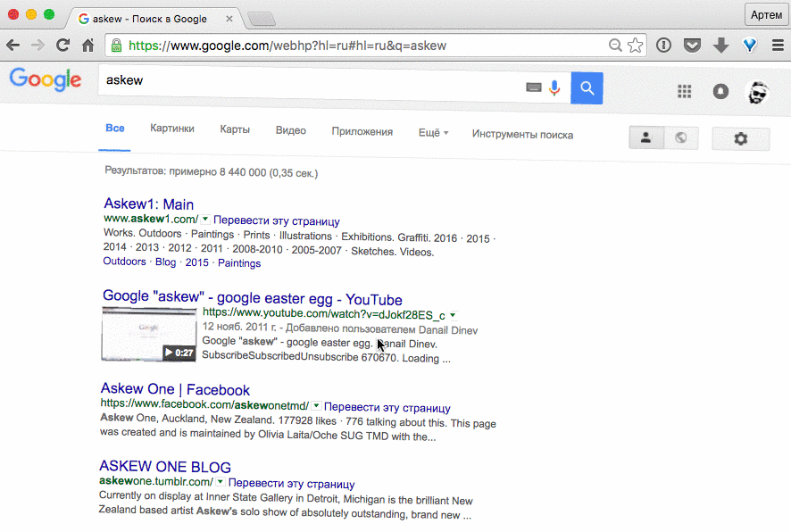Expand dropdown arrow next to the YouTube URL
This screenshot has height=532, width=791.
tap(453, 315)
